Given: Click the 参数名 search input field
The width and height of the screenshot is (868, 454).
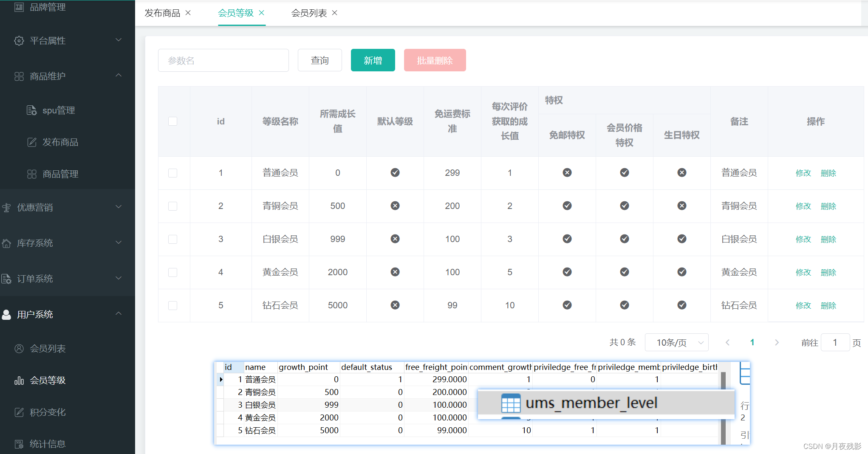Looking at the screenshot, I should tap(223, 60).
